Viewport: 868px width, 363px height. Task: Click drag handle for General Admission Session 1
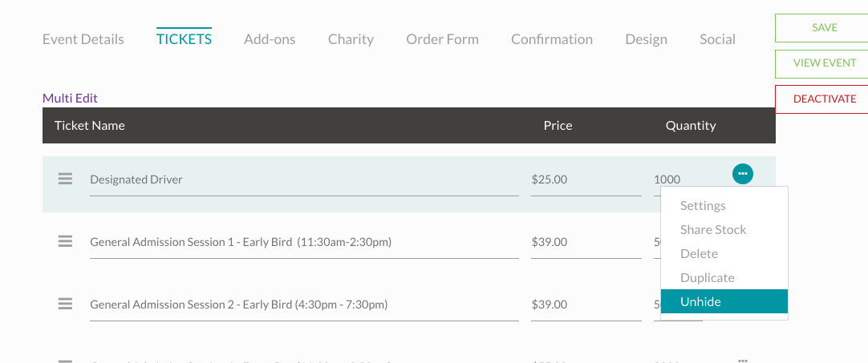[65, 241]
